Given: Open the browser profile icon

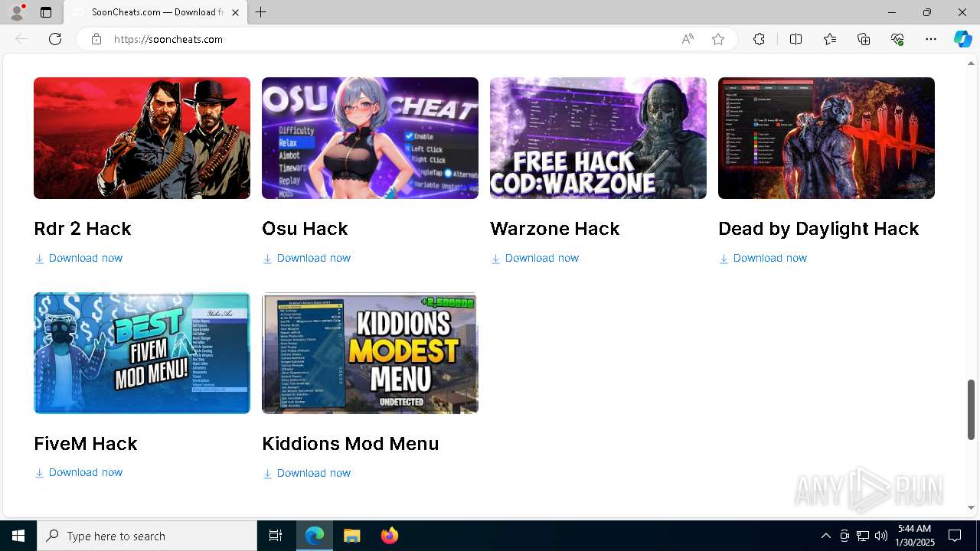Looking at the screenshot, I should coord(17,12).
